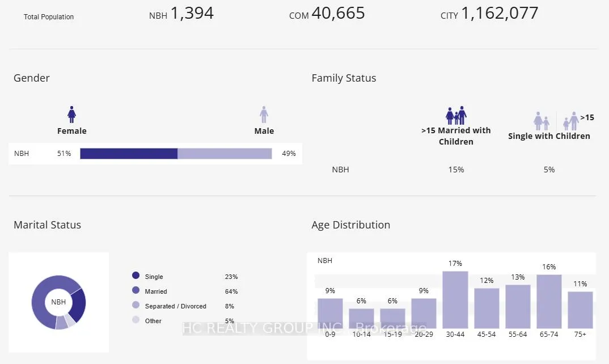Screen dimensions: 609x364
Task: Click the 65-74 age bar
Action: (x=549, y=302)
